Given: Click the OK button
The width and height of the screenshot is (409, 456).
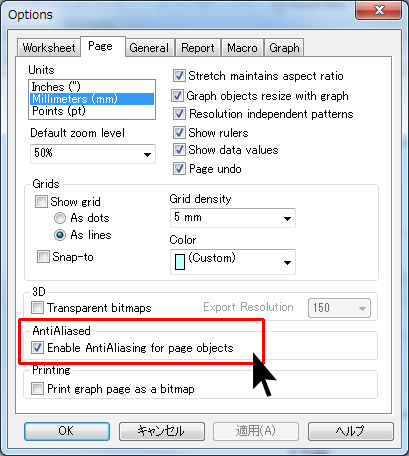Looking at the screenshot, I should point(67,431).
